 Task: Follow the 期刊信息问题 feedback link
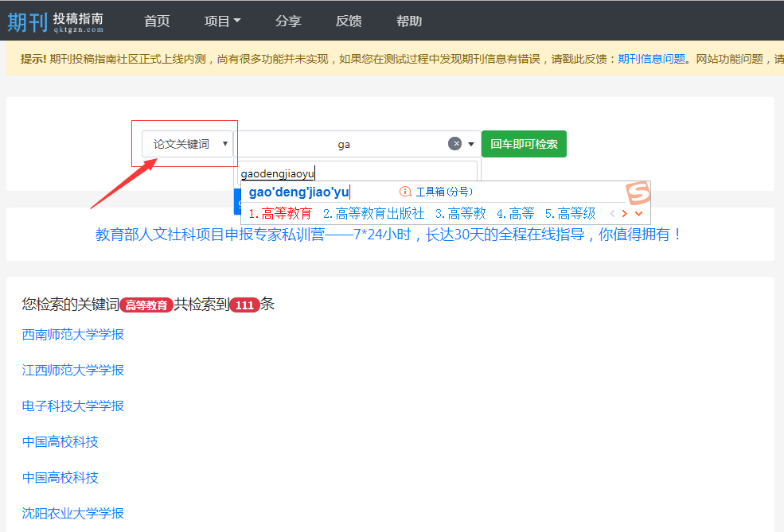(x=652, y=59)
